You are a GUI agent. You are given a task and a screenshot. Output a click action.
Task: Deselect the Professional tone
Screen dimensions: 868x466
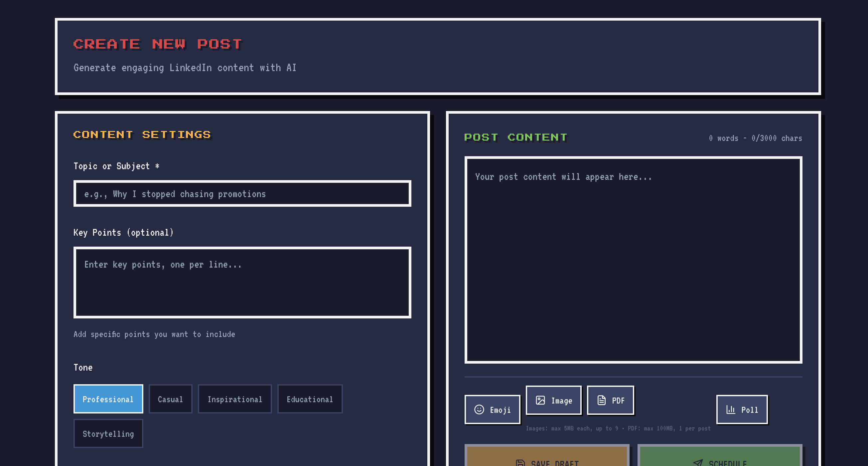pos(108,399)
